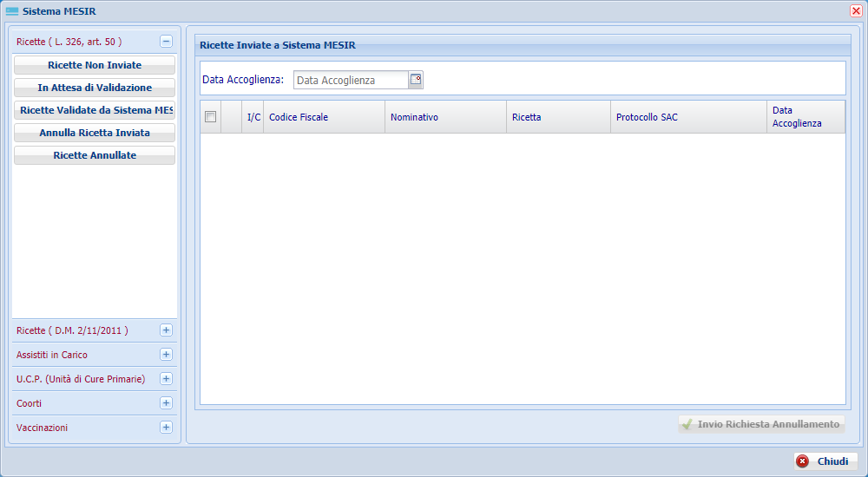Sort by Ricetta column header
The width and height of the screenshot is (868, 477).
(558, 117)
